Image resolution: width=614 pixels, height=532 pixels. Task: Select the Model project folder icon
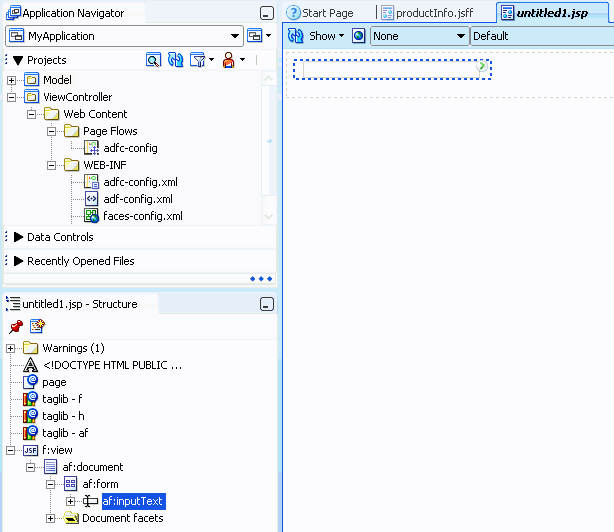pos(31,80)
